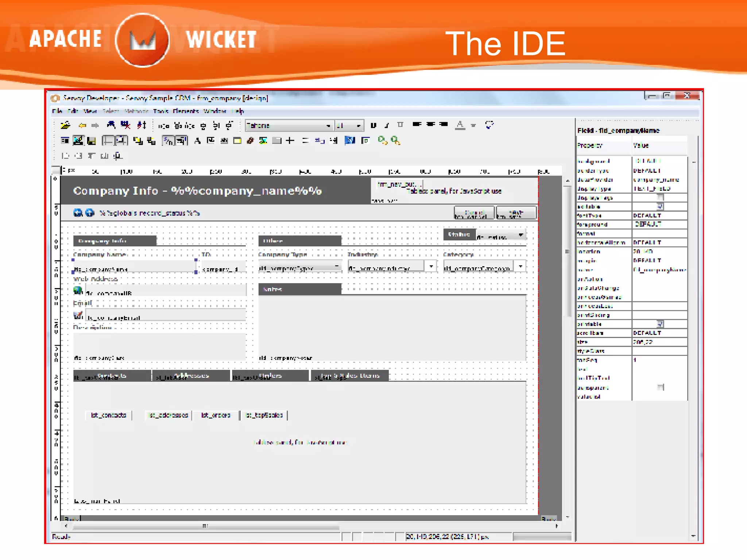Screen dimensions: 747x560
Task: Toggle underline text formatting
Action: coord(400,125)
